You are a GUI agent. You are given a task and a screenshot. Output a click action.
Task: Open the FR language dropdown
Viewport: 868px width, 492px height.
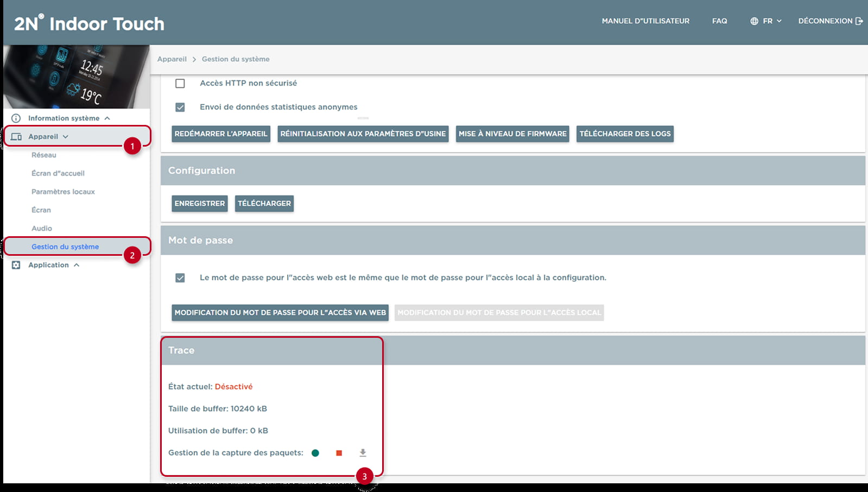coord(766,21)
